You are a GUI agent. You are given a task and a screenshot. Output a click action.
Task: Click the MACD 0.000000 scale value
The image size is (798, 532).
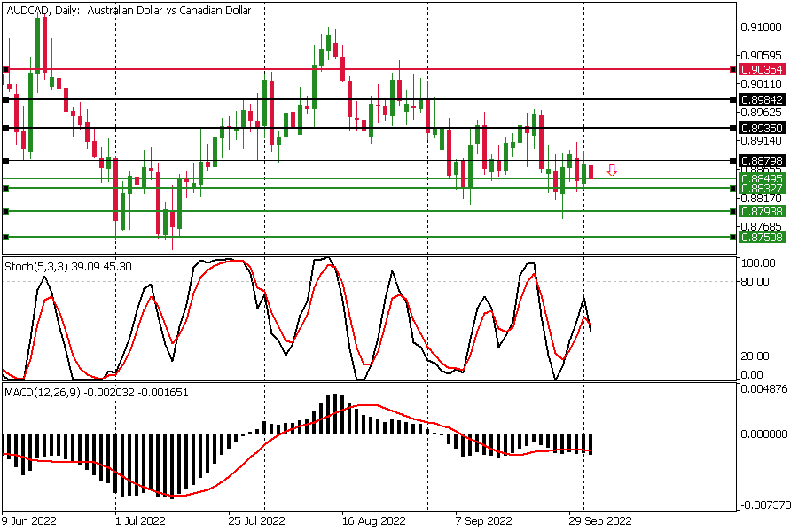point(764,434)
